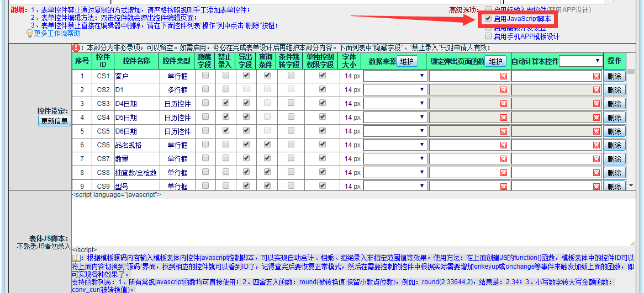Click the red clear icon in the D1 row auto-calc field
This screenshot has width=644, height=293.
(596, 90)
